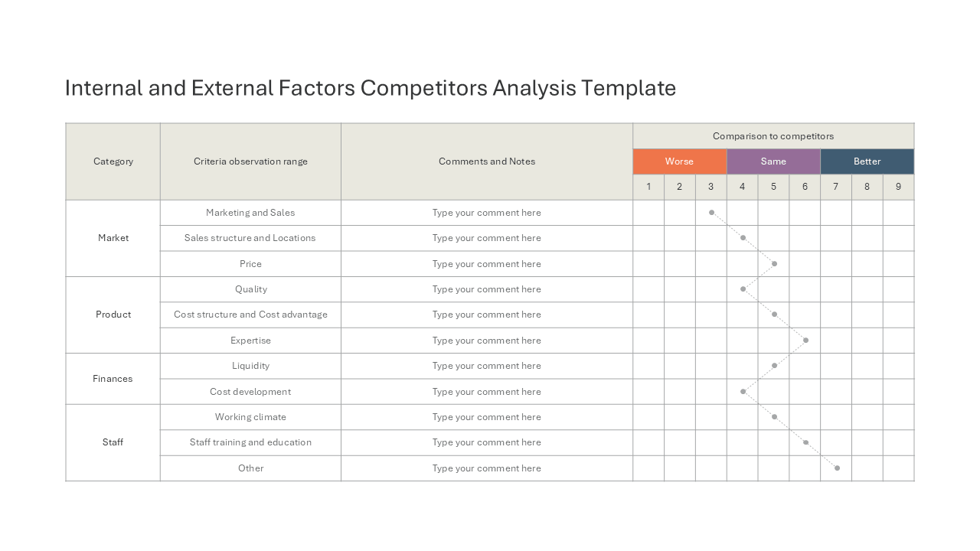Click the Category column header
The height and width of the screenshot is (551, 980).
point(113,161)
